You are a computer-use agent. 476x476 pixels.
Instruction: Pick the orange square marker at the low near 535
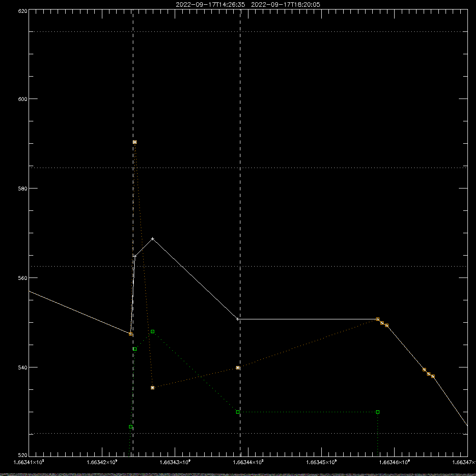(153, 387)
